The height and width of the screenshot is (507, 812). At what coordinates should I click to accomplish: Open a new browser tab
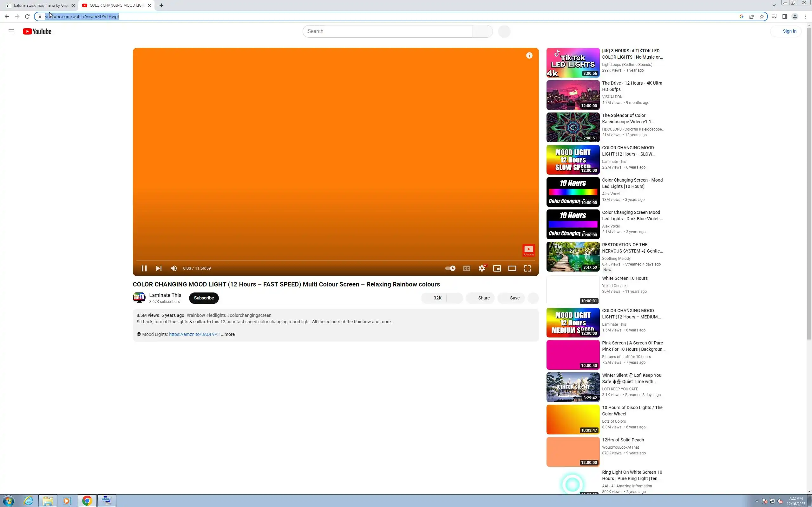tap(161, 5)
